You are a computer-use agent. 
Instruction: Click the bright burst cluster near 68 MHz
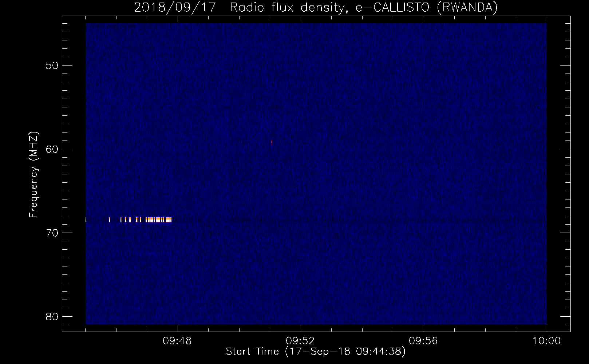click(x=140, y=219)
